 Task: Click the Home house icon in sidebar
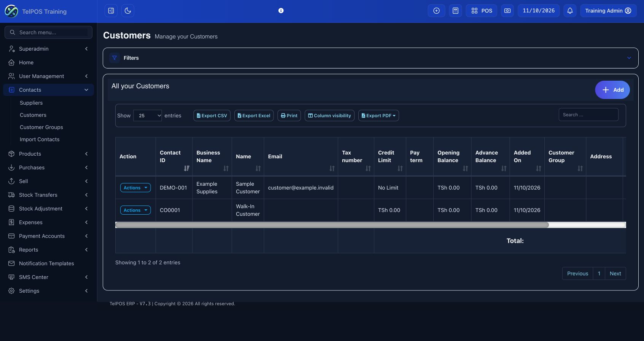coord(11,62)
